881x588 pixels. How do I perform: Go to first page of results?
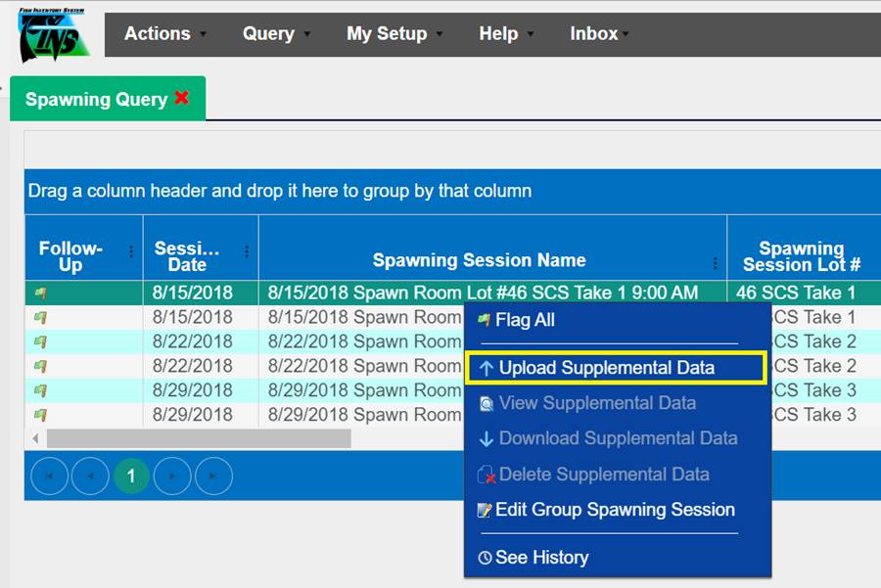tap(49, 476)
